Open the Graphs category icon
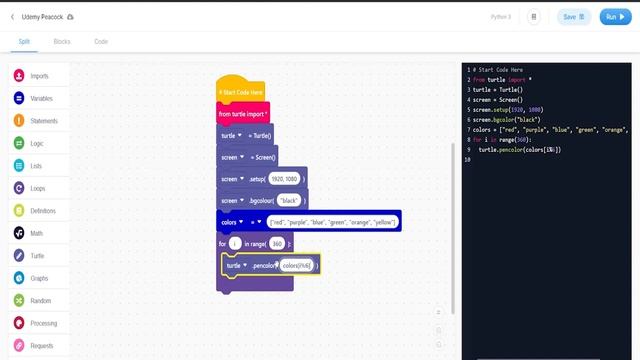Viewport: 640px width, 360px height. pyautogui.click(x=19, y=278)
